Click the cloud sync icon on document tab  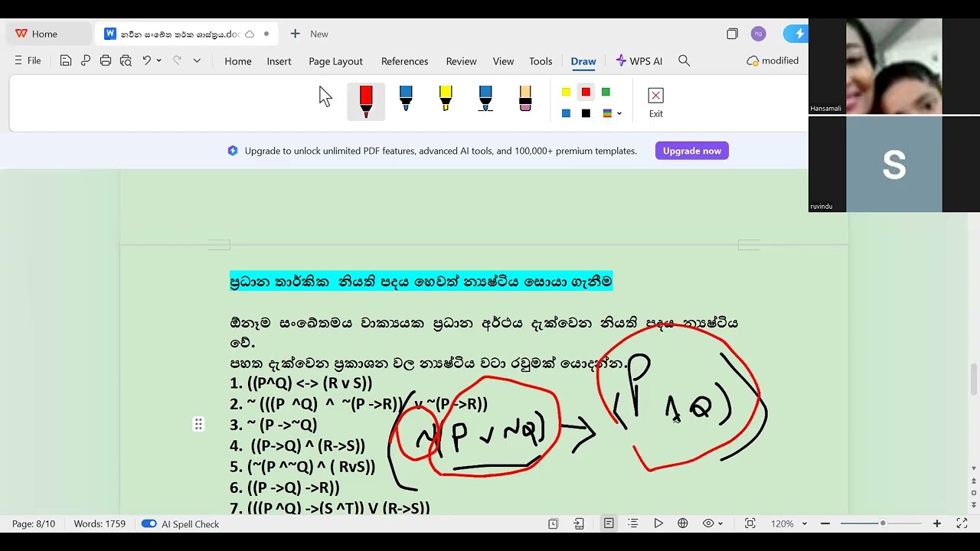[x=250, y=34]
